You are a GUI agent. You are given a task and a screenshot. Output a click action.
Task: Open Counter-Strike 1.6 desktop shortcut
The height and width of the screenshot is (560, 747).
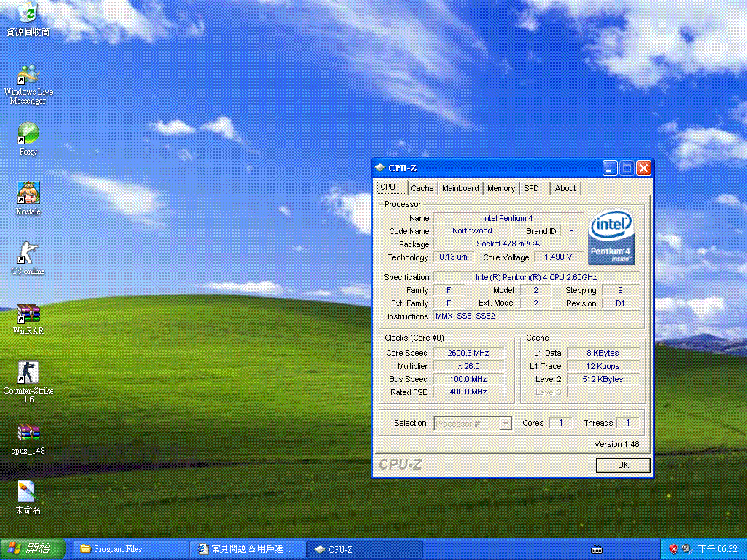tap(28, 373)
